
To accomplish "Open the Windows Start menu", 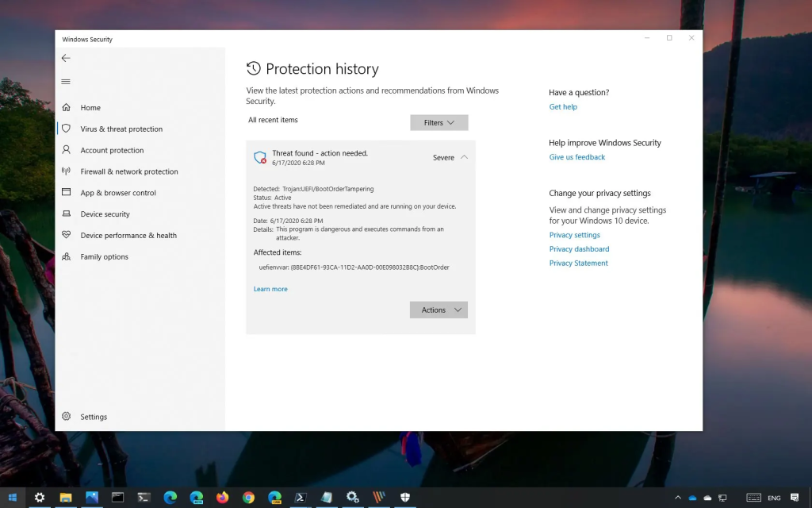I will [13, 498].
